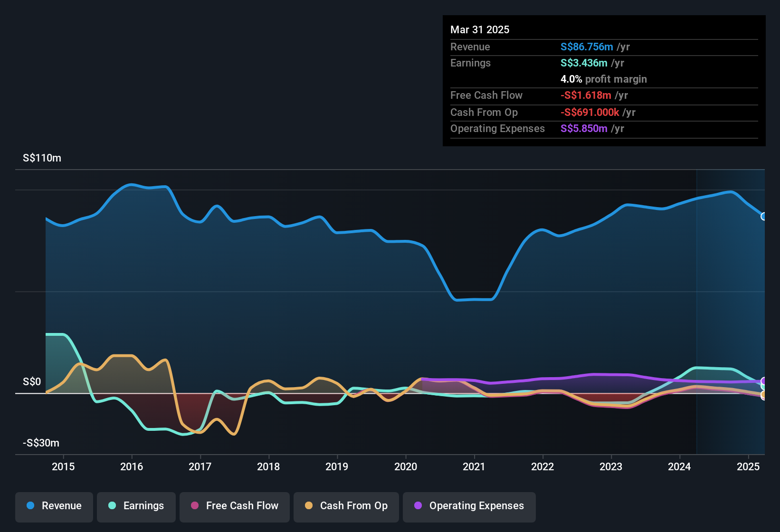Click the purple Operating Expenses endpoint marker
Viewport: 780px width, 532px height.
pos(764,381)
